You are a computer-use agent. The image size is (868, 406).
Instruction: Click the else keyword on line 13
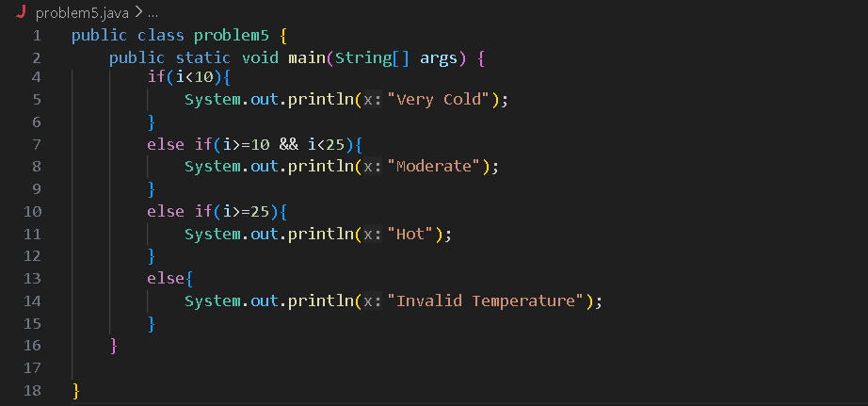[x=165, y=279]
